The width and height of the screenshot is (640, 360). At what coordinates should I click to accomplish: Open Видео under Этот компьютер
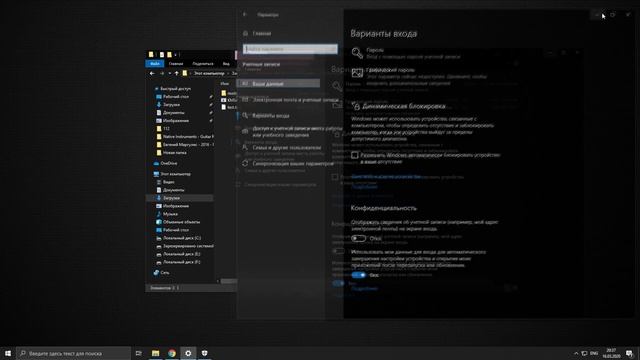(168, 182)
